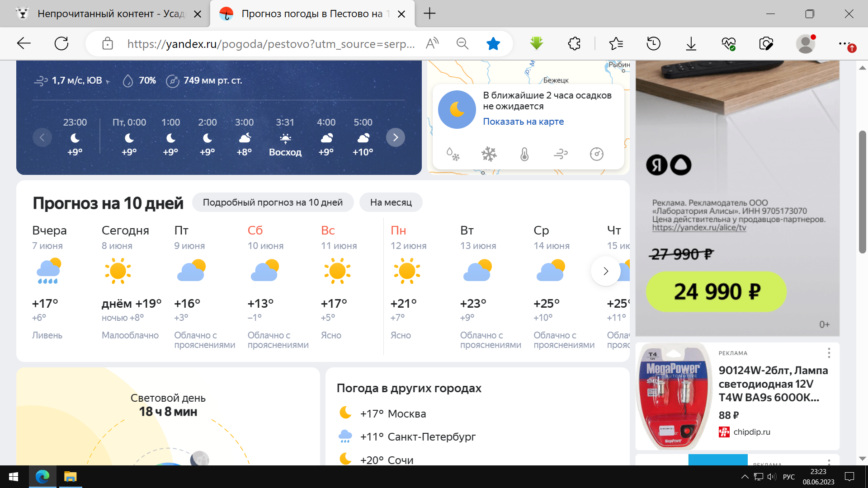Toggle the favorite star for this page
This screenshot has width=868, height=488.
[x=493, y=44]
